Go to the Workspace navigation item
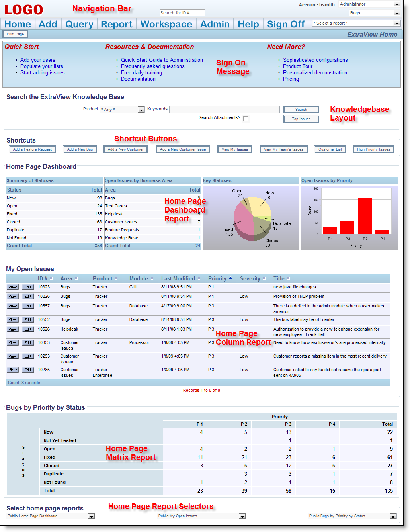 166,24
